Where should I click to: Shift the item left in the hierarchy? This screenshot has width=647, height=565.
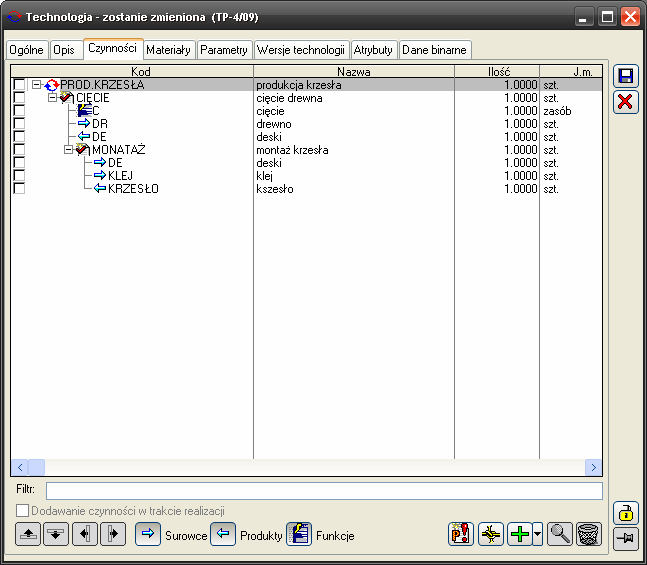point(85,534)
